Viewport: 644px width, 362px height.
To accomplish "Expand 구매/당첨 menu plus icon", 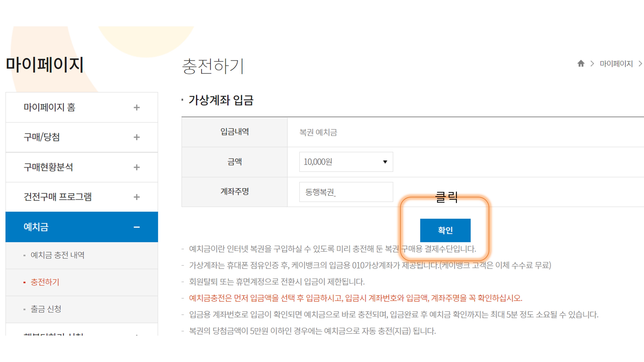I will pyautogui.click(x=137, y=137).
